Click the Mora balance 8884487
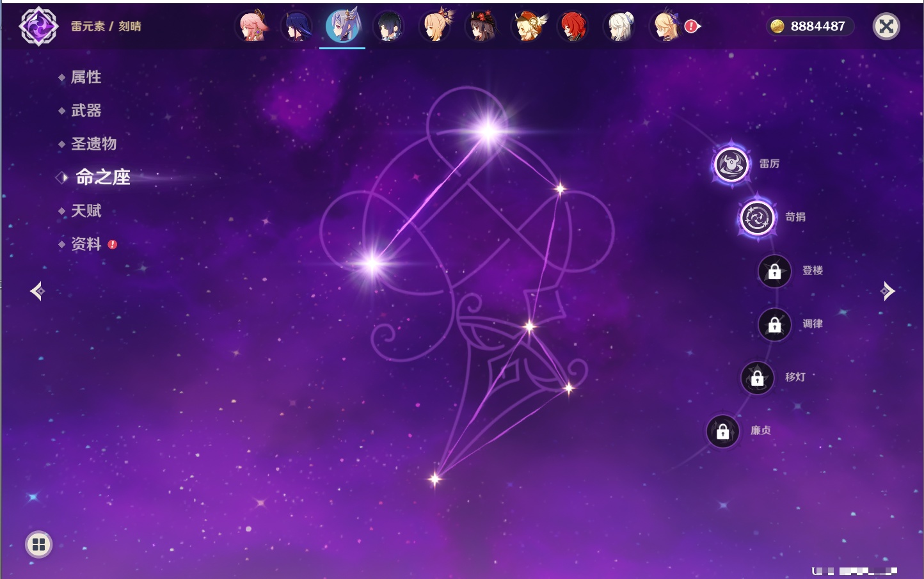924x579 pixels. click(818, 26)
